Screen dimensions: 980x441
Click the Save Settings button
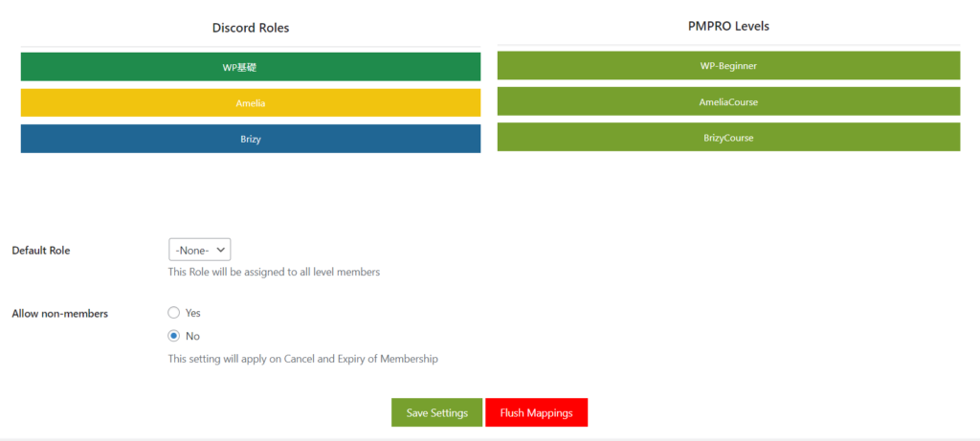[x=436, y=413]
